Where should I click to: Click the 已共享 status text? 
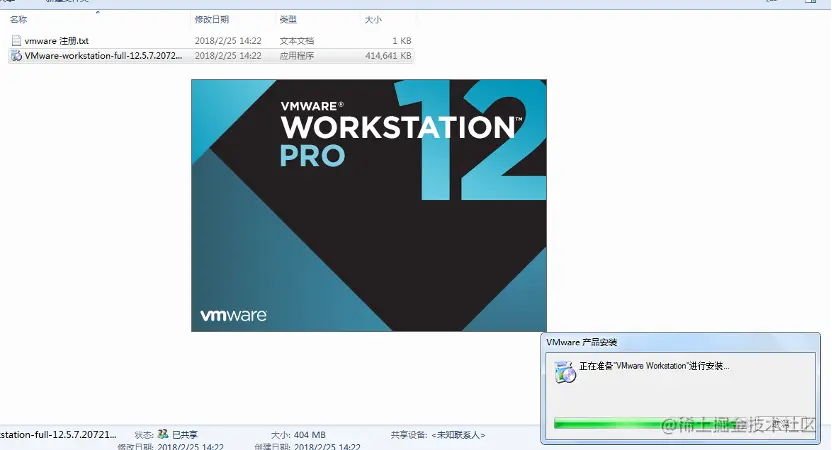click(x=185, y=435)
